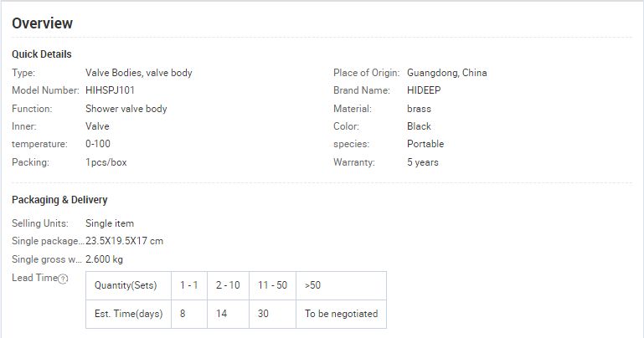The width and height of the screenshot is (644, 338).
Task: Click the 'Guangdong, China' origin value
Action: (447, 73)
